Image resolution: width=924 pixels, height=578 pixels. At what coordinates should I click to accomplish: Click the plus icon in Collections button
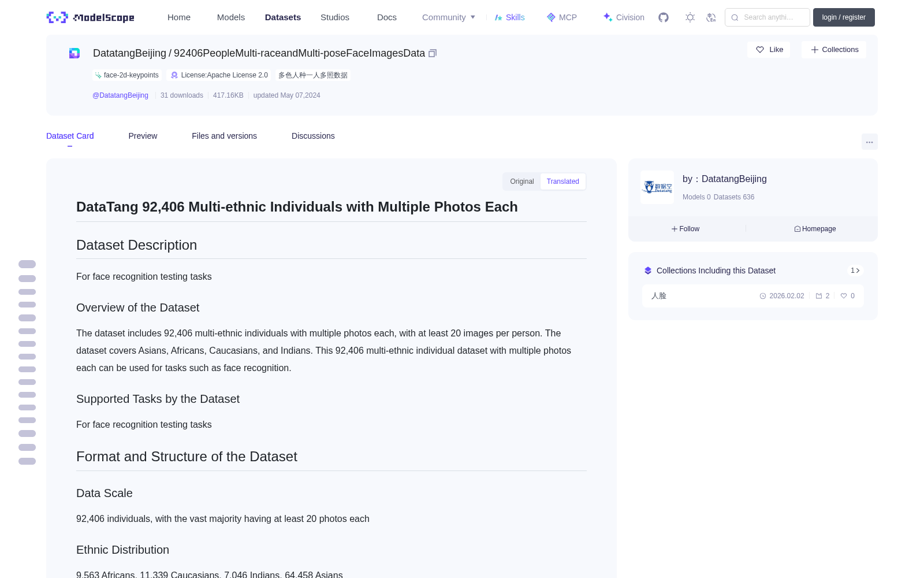coord(815,50)
